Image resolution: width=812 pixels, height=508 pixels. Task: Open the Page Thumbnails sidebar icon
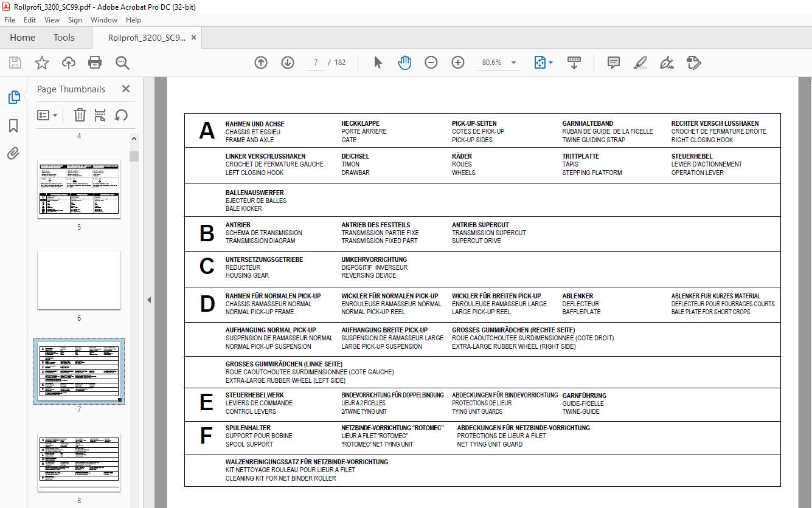(13, 97)
